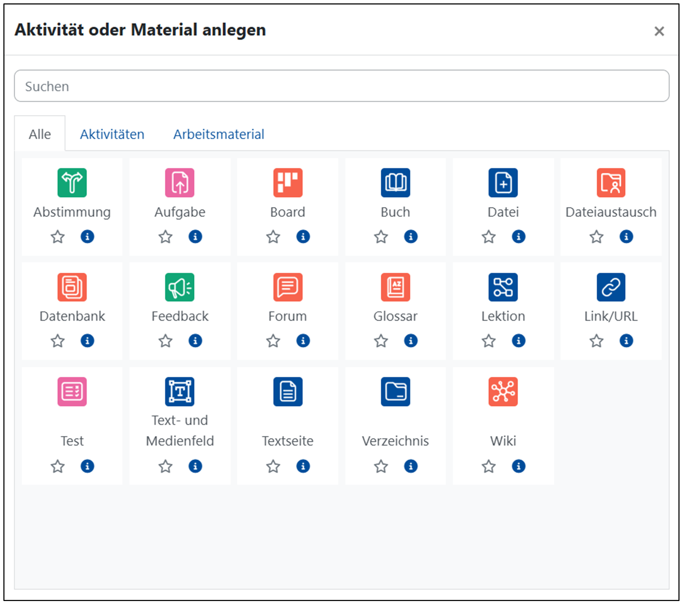Screen dimensions: 687x616
Task: Add a Wiki activity
Action: click(503, 392)
